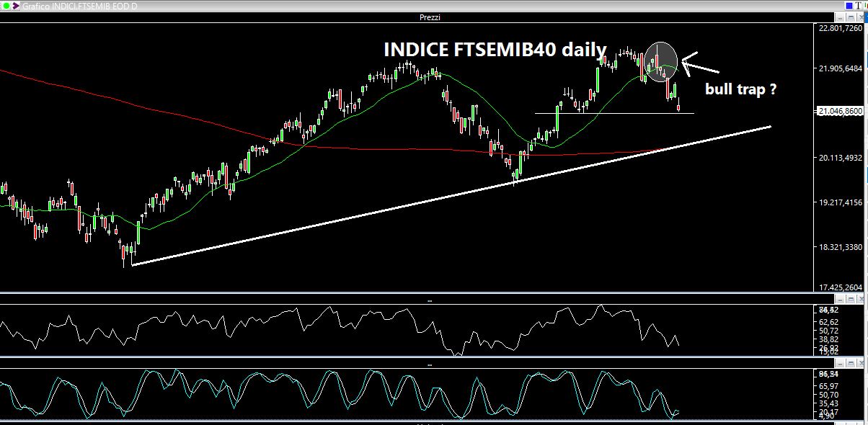Click the 19.217,4156 price axis label
Viewport: 868px width, 425px height.
coord(841,202)
